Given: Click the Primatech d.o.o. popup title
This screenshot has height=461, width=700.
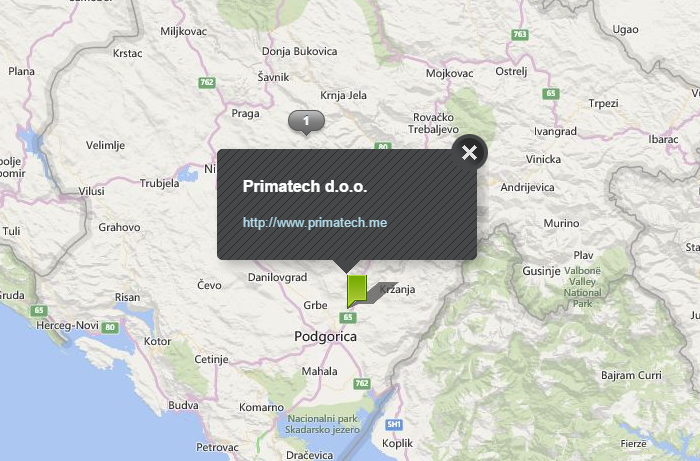Looking at the screenshot, I should pos(305,187).
